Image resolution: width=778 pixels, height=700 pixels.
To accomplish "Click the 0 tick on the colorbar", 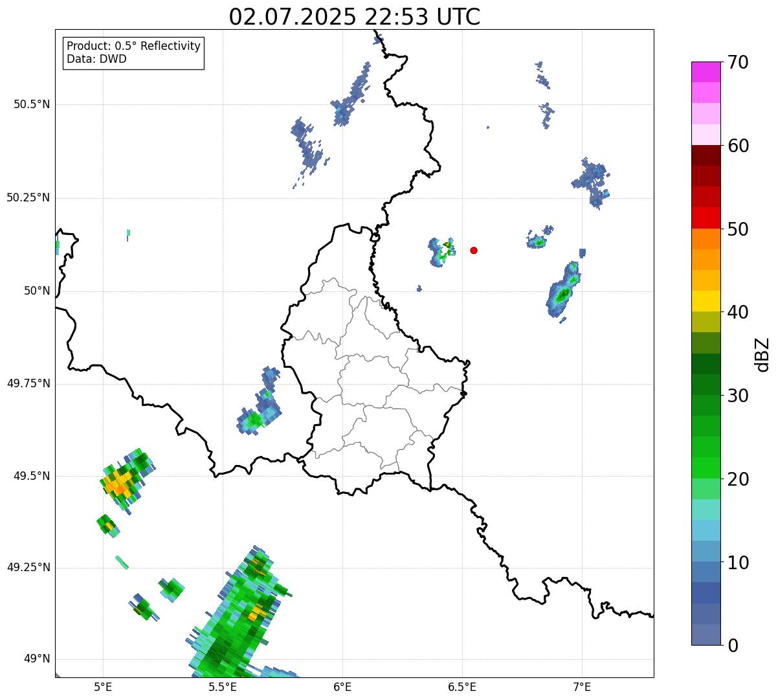I will [x=732, y=646].
